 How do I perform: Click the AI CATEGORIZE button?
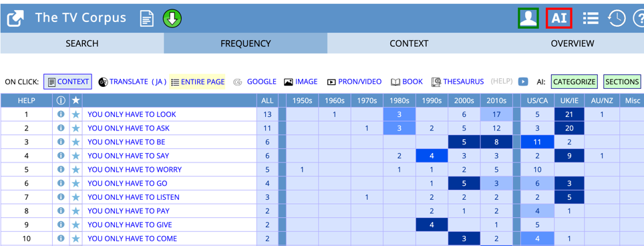tap(574, 82)
